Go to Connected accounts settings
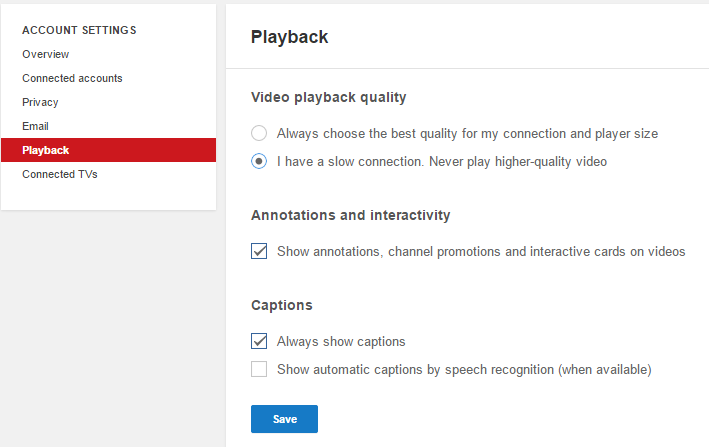 coord(72,78)
